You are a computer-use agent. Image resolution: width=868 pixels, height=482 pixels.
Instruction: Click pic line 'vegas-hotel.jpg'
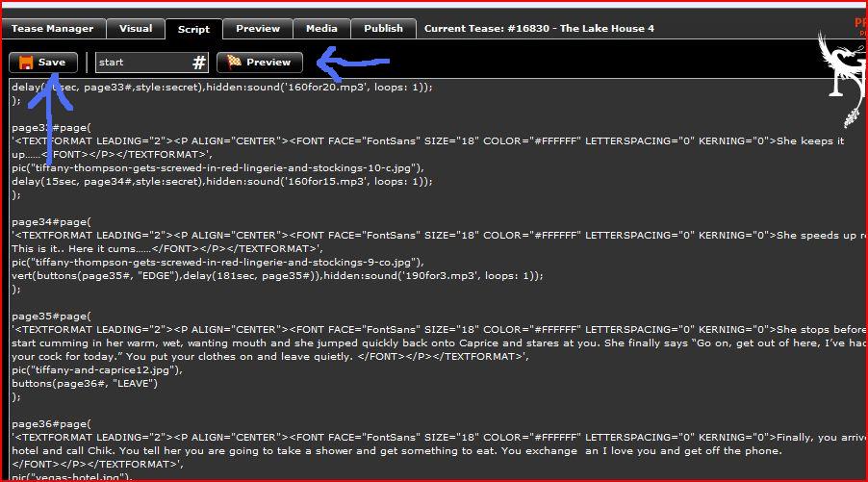pyautogui.click(x=72, y=477)
